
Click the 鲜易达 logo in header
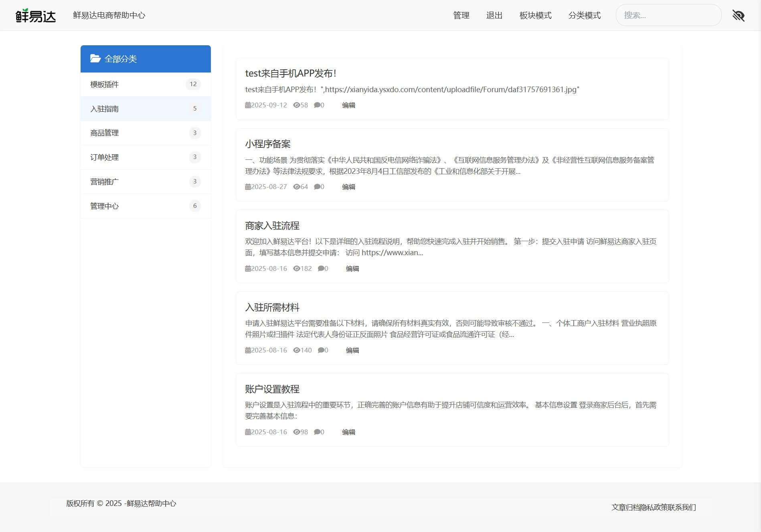tap(36, 16)
